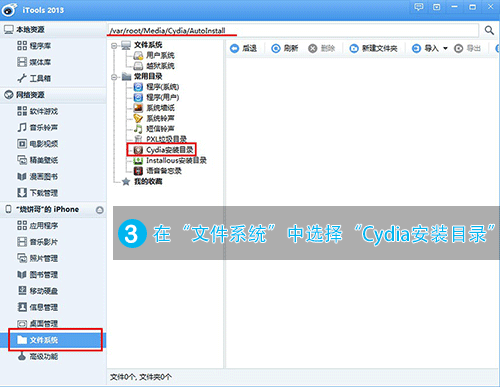The image size is (500, 387).
Task: Open 下载管理 download manager
Action: (x=38, y=193)
